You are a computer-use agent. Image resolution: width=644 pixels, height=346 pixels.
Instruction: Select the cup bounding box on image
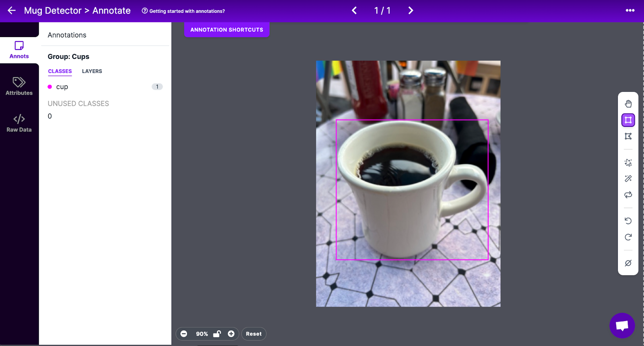(x=412, y=190)
